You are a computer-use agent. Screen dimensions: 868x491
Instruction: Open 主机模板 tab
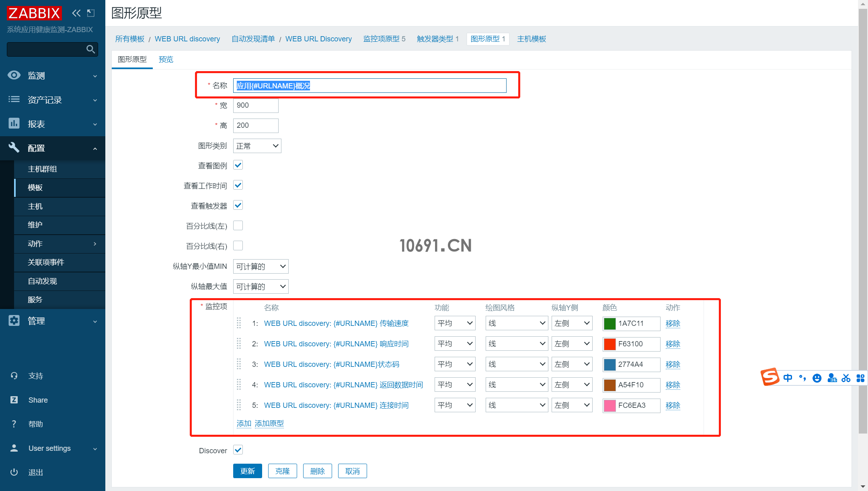coord(531,39)
